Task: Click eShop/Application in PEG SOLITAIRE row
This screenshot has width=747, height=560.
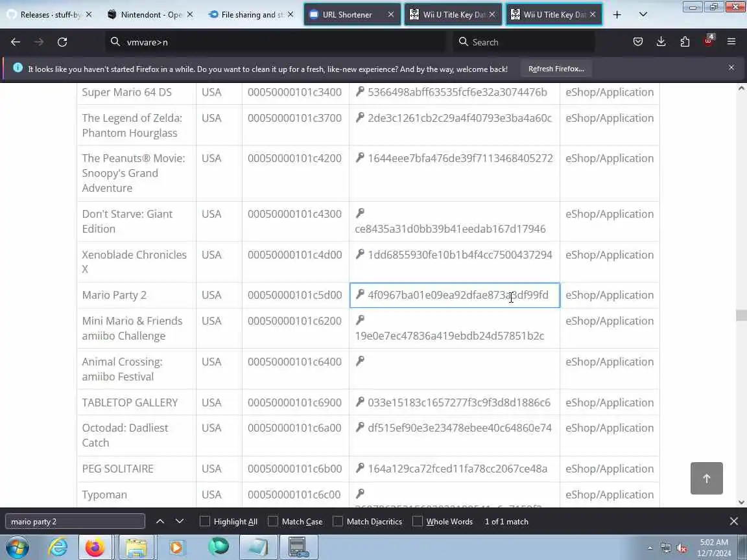Action: click(610, 469)
